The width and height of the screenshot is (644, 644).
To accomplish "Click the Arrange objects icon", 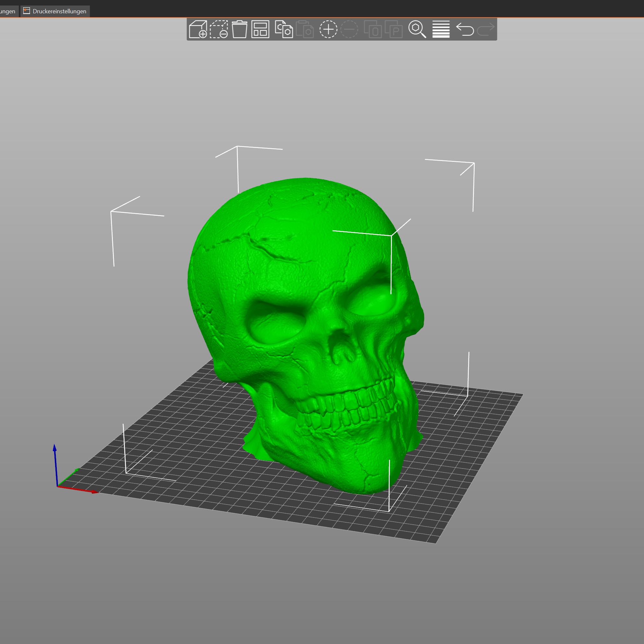I will point(260,29).
